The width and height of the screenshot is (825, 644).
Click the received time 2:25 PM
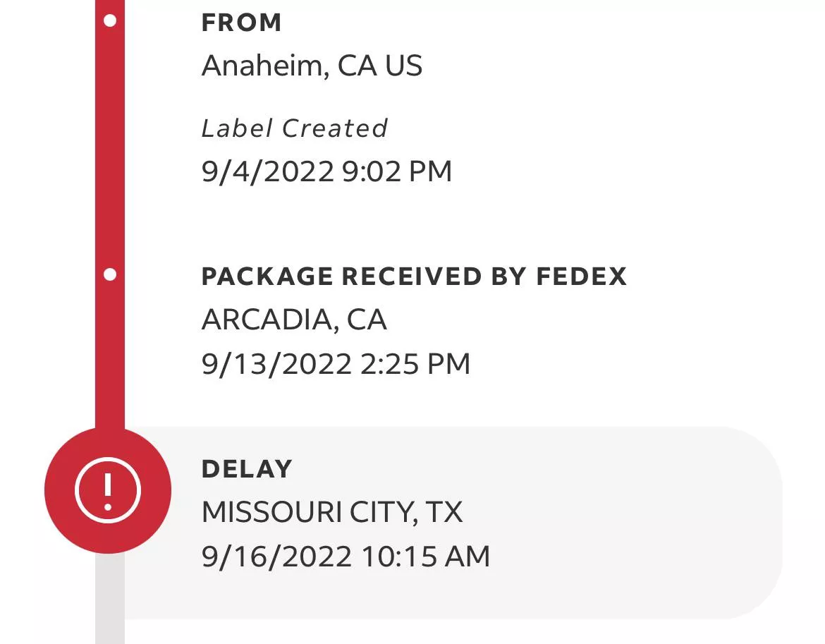415,364
